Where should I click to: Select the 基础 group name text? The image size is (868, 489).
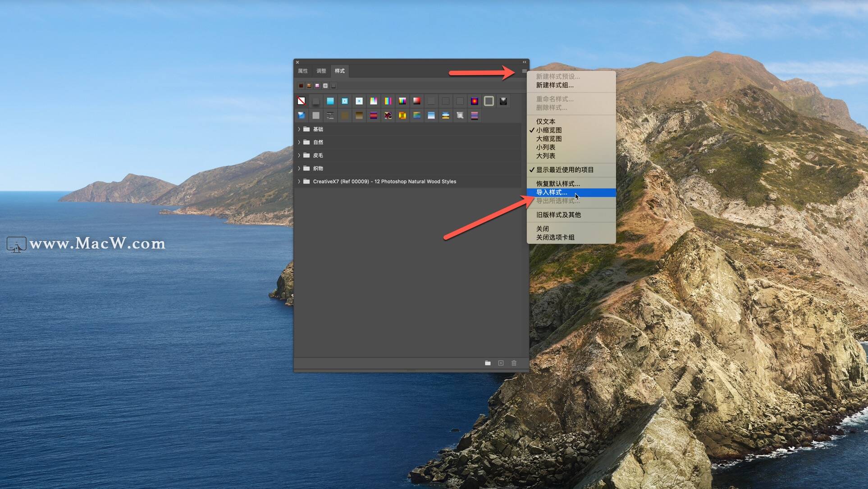[318, 129]
